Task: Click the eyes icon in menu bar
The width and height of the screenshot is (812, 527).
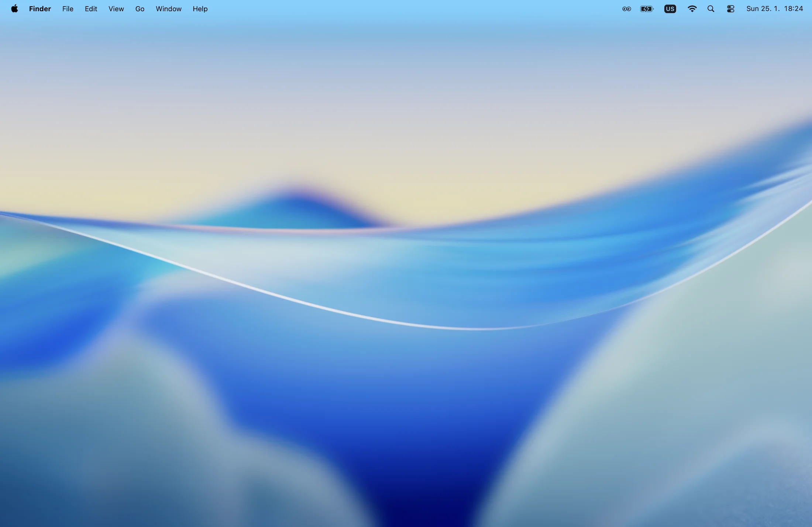Action: 626,9
